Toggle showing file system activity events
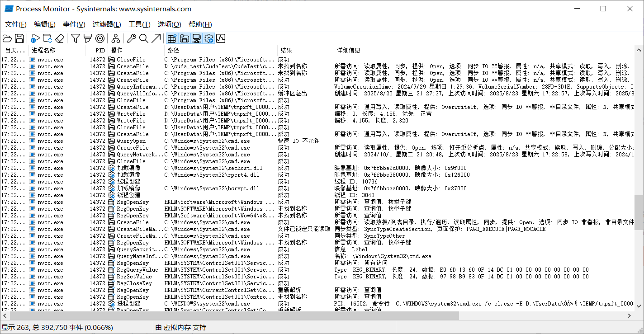The image size is (644, 334). point(184,38)
